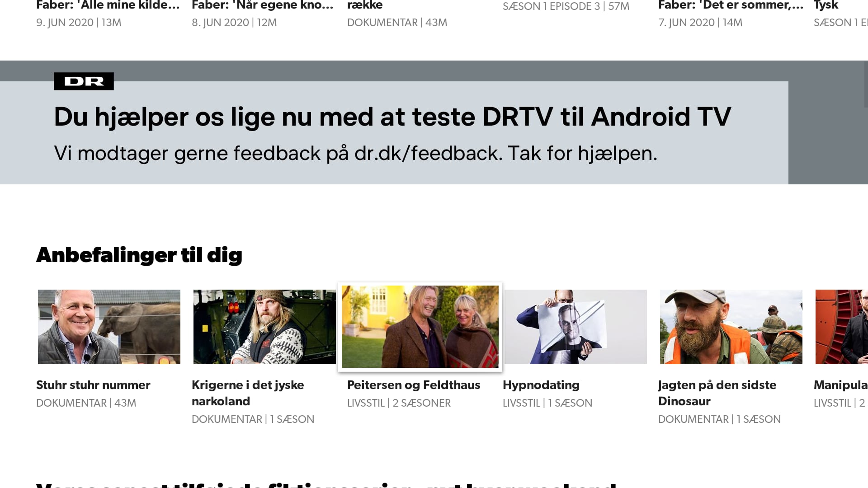Click the DRTV Android TV test banner headline
The image size is (868, 488).
click(392, 117)
